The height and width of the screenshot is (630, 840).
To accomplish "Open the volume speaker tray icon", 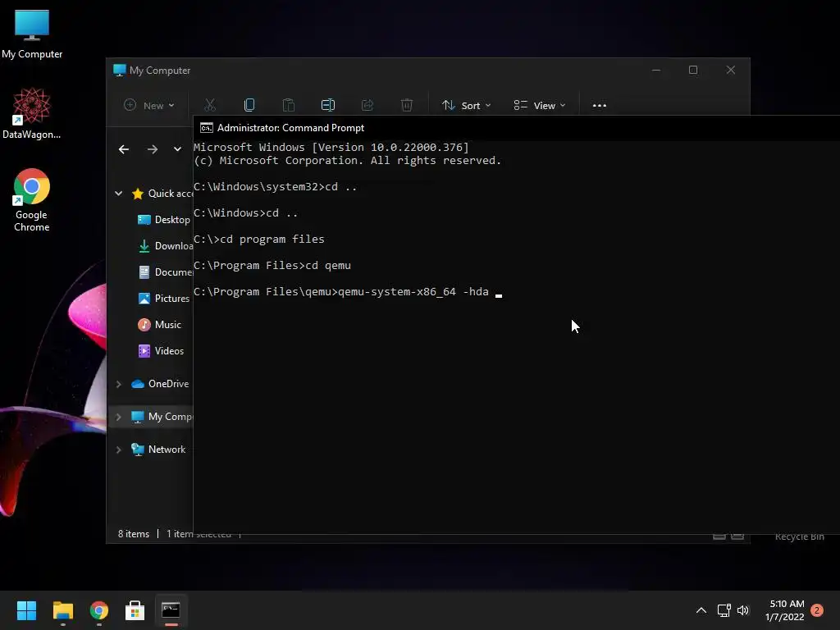I will click(x=743, y=610).
